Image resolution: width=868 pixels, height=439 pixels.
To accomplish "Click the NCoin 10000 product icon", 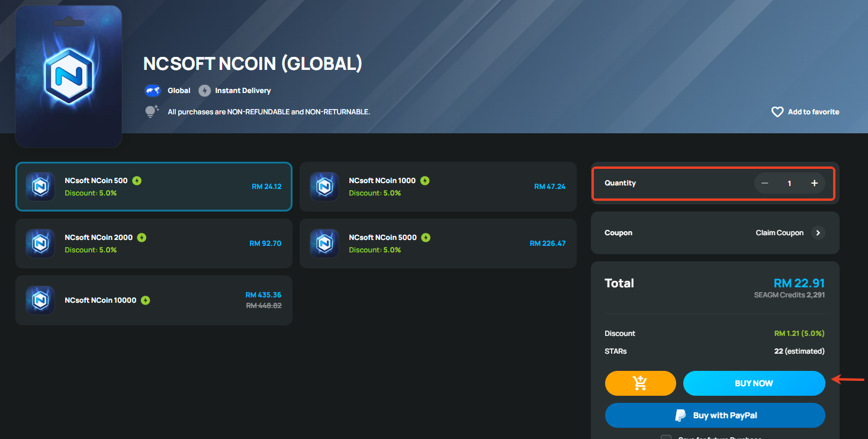I will point(40,300).
